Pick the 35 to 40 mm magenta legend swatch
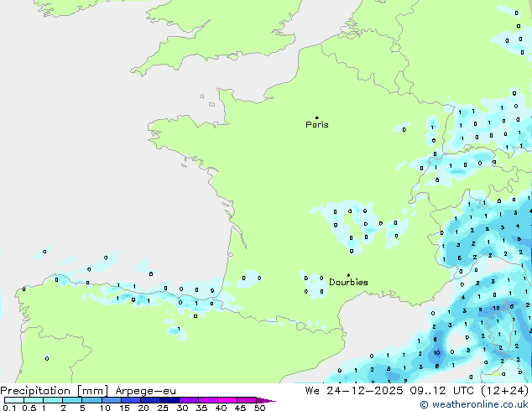Screen dimensions: 532x411 (x=208, y=400)
